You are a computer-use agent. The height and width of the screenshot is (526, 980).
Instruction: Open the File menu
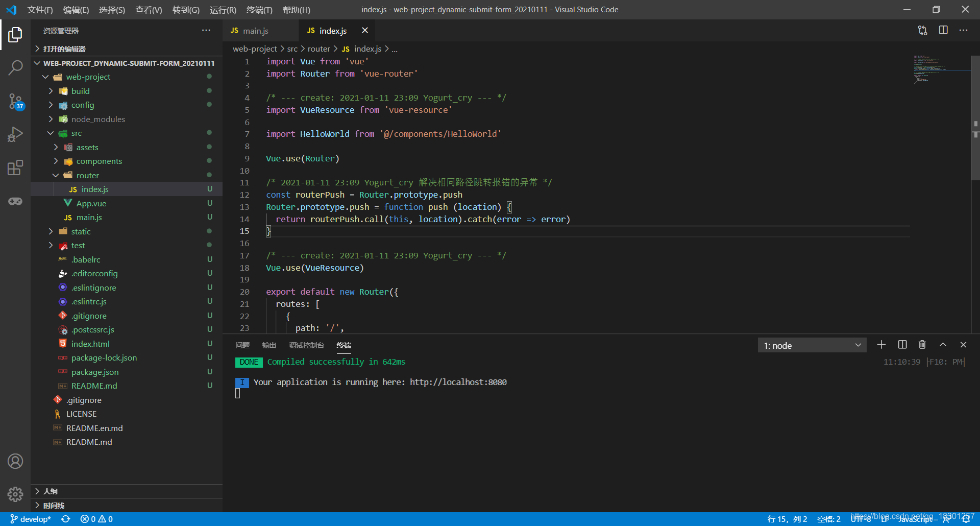coord(40,10)
